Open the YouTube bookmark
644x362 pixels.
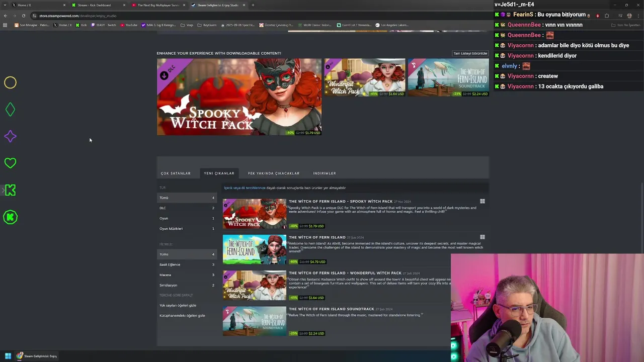129,25
